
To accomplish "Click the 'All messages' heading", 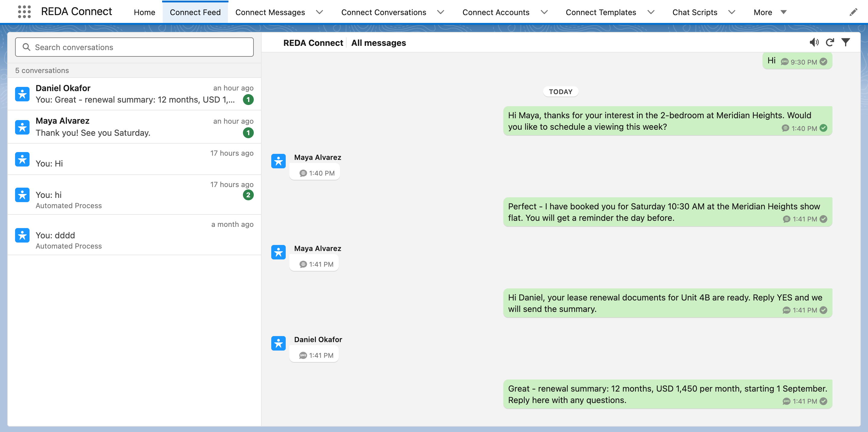I will [379, 43].
